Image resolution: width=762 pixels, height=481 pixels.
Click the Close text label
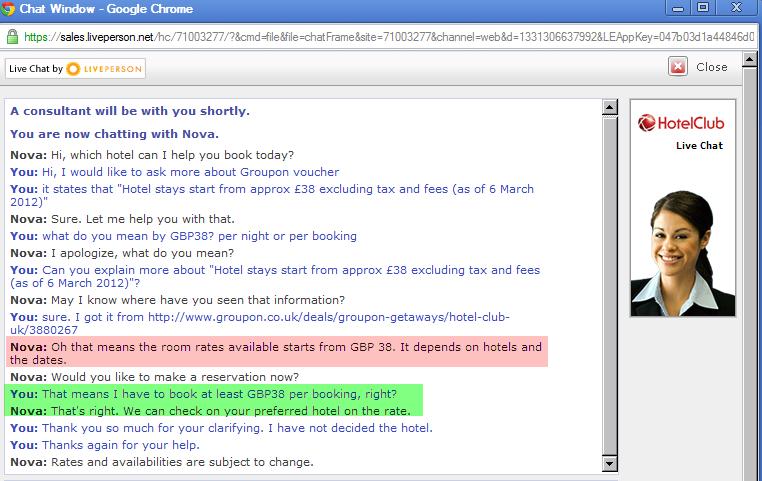(711, 67)
